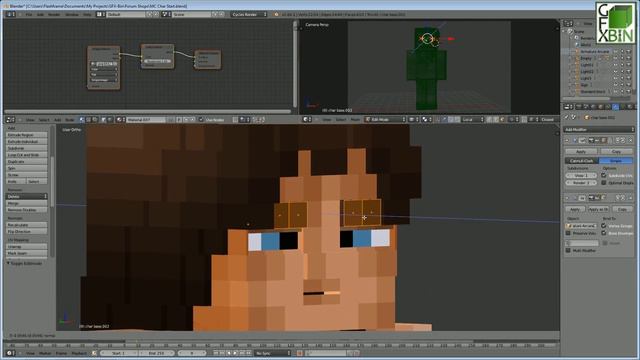
Task: Click Apply as Shape Key button
Action: pos(598,209)
